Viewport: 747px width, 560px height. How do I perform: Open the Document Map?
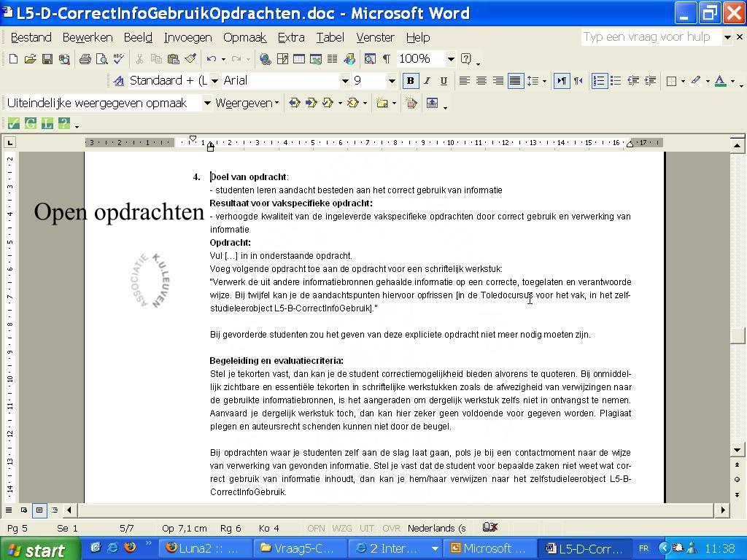[370, 59]
